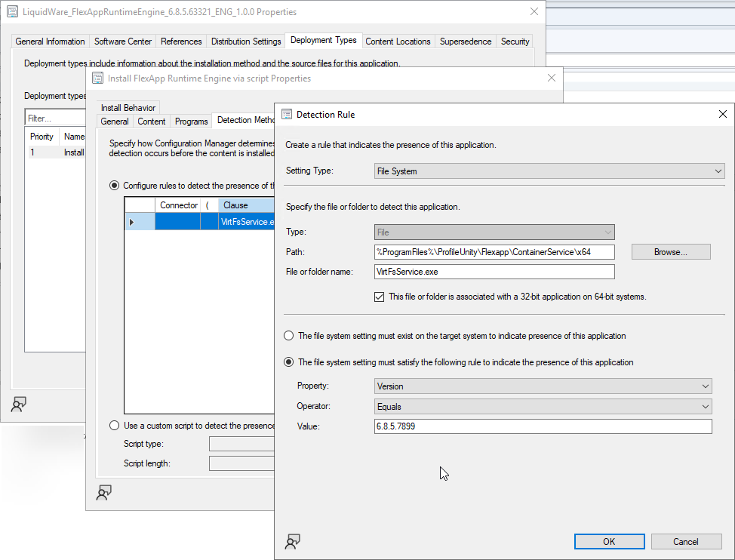This screenshot has height=560, width=735.
Task: Open the Programs tab
Action: (191, 122)
